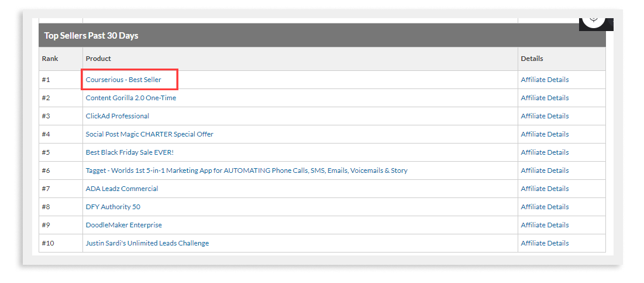View Affiliate Details for rank #10
This screenshot has width=644, height=283.
pyautogui.click(x=545, y=243)
